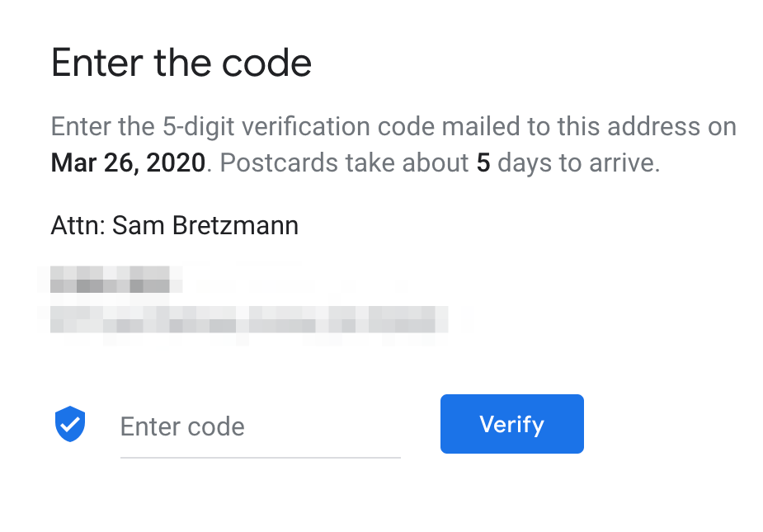Click the word "Enter" starting the description
Screen dimensions: 763x532
[78, 127]
